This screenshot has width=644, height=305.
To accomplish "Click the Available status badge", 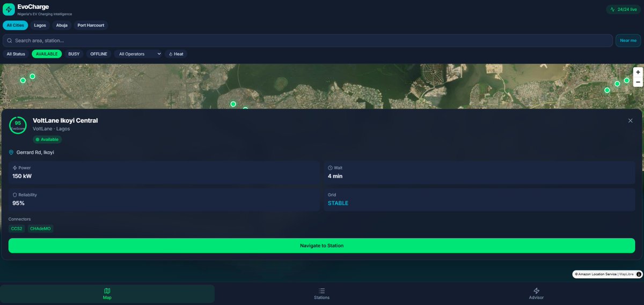I will click(x=47, y=139).
